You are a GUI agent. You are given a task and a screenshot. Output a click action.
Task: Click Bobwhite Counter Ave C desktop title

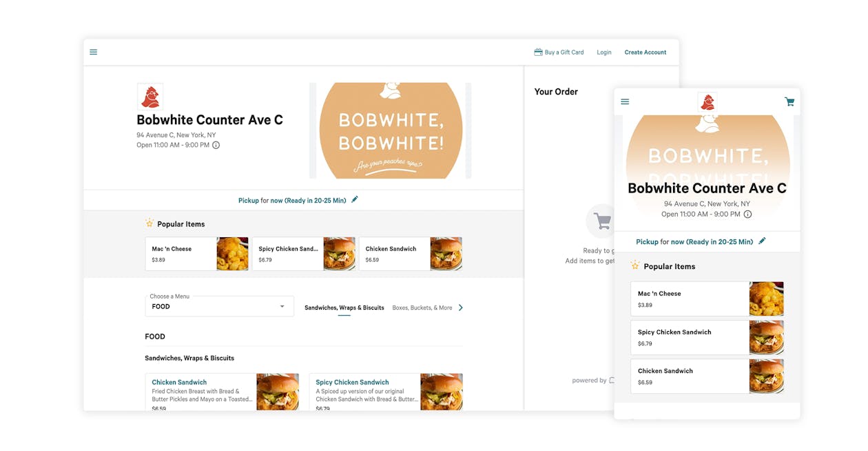(x=209, y=120)
